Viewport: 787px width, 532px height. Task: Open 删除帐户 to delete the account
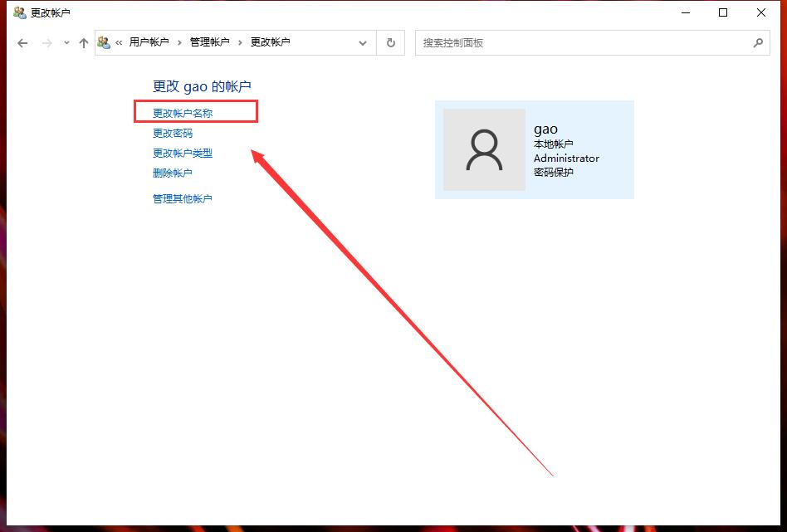tap(172, 173)
